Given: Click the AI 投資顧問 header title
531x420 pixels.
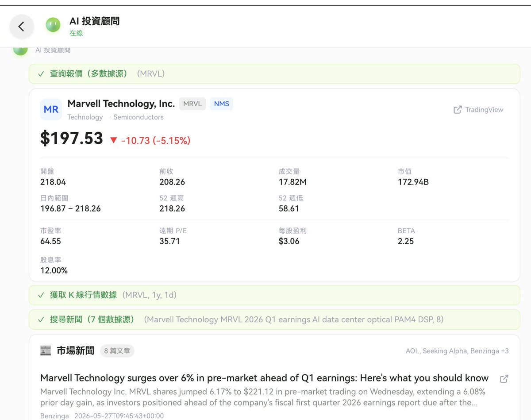Looking at the screenshot, I should (94, 21).
